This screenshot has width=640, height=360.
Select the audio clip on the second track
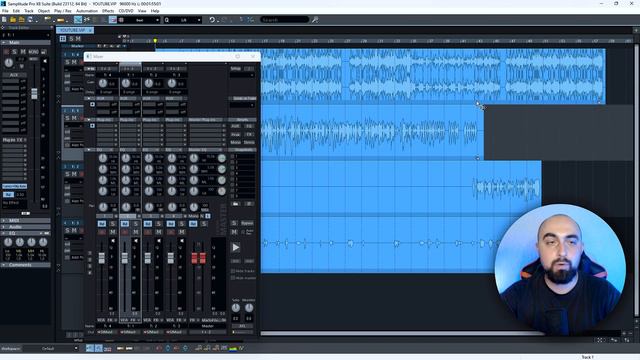tap(372, 132)
